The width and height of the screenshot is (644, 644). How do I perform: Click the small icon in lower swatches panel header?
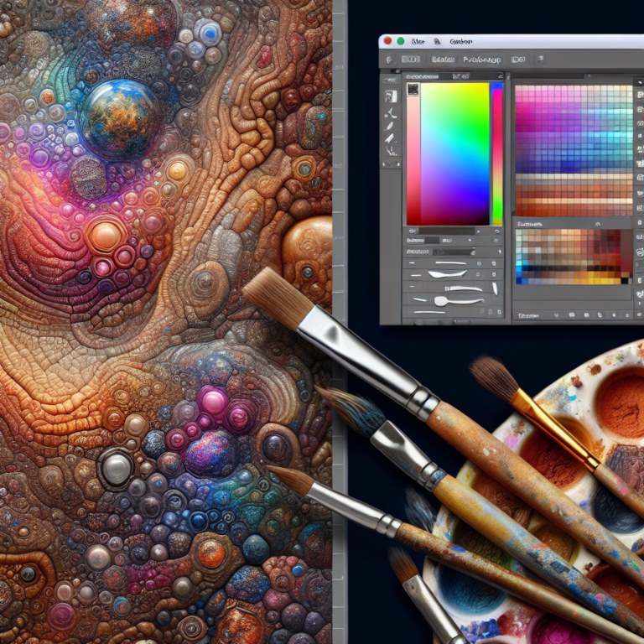pos(597,224)
